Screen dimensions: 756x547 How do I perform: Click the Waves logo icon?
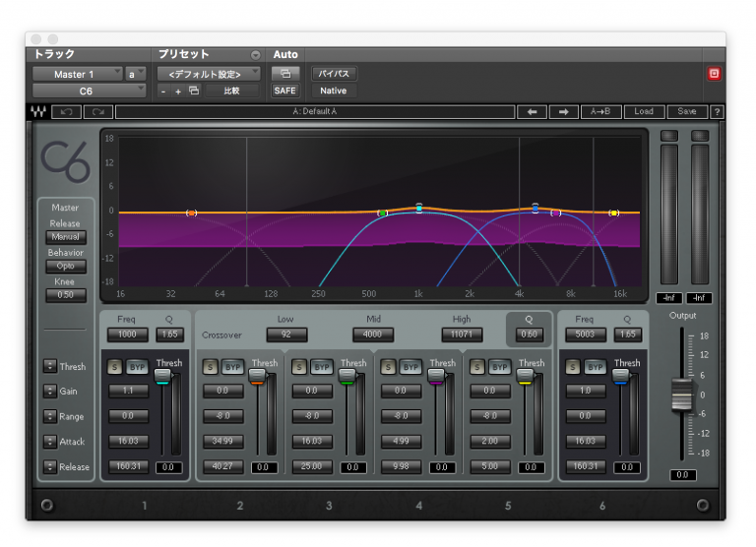pyautogui.click(x=38, y=112)
